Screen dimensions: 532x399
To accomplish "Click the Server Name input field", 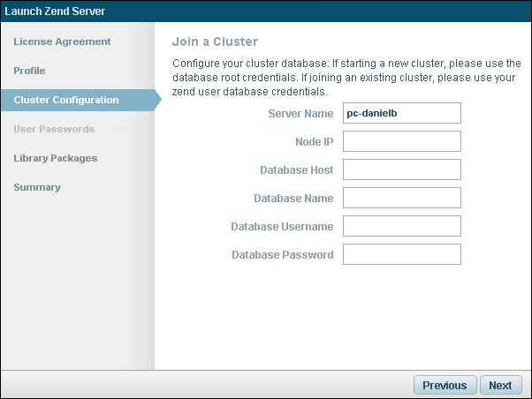I will [x=402, y=113].
